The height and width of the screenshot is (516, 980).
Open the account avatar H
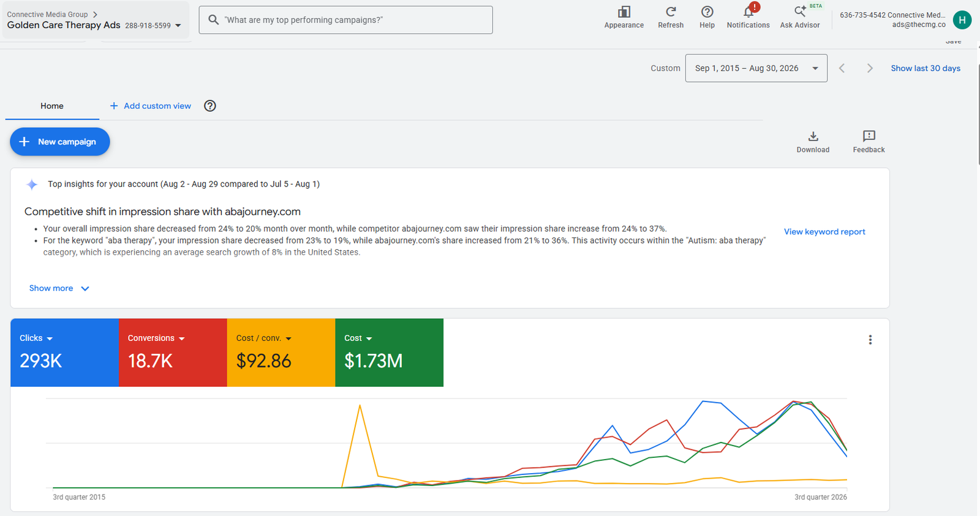tap(962, 20)
